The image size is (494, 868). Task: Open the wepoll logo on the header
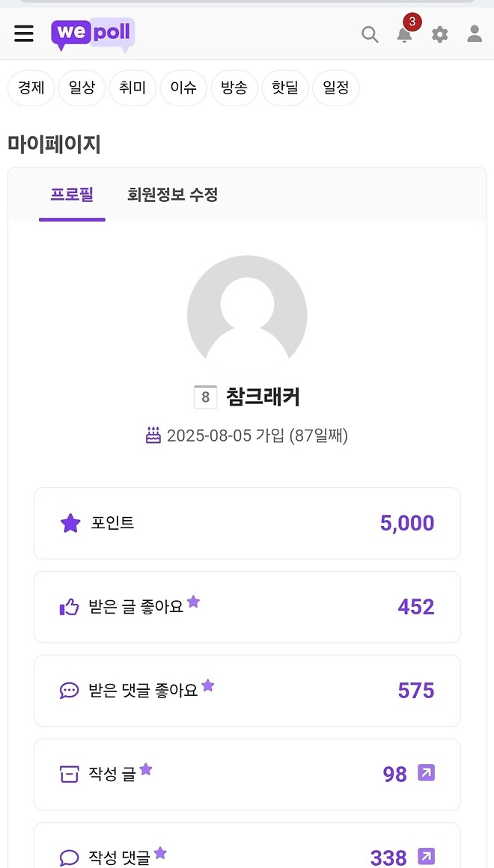click(92, 34)
